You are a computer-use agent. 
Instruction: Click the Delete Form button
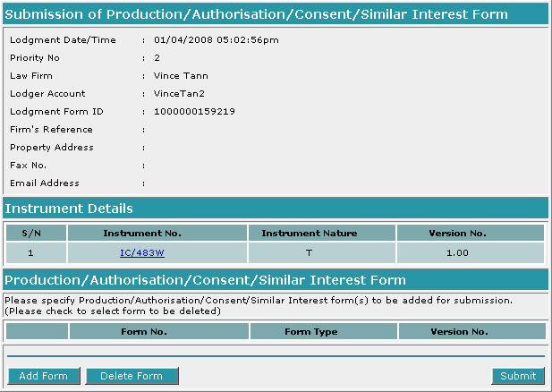132,376
